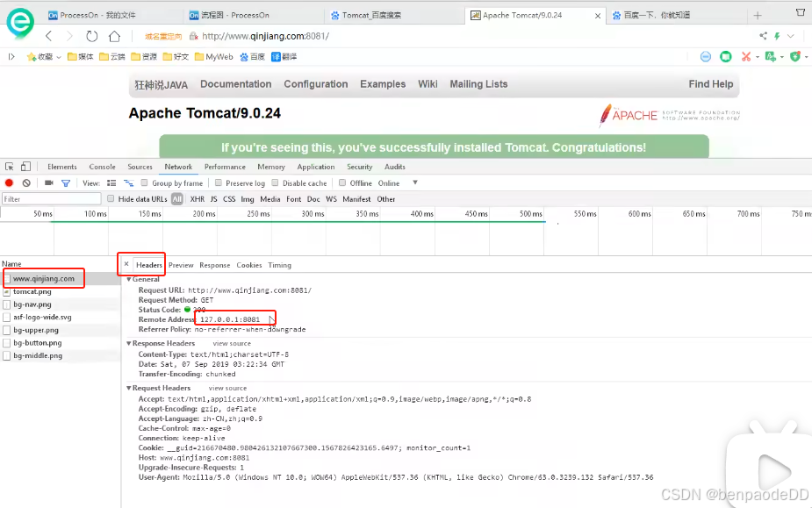This screenshot has width=812, height=508.
Task: View source of Response Headers
Action: pos(232,343)
